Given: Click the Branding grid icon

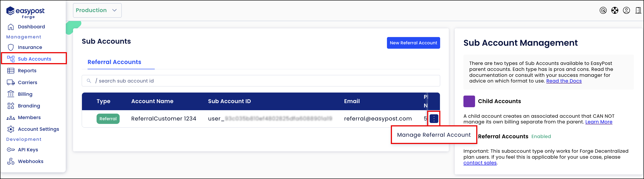Looking at the screenshot, I should (x=11, y=106).
